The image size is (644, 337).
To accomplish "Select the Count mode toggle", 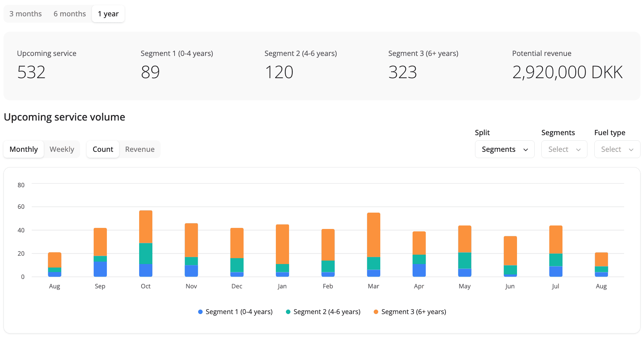I will tap(103, 149).
